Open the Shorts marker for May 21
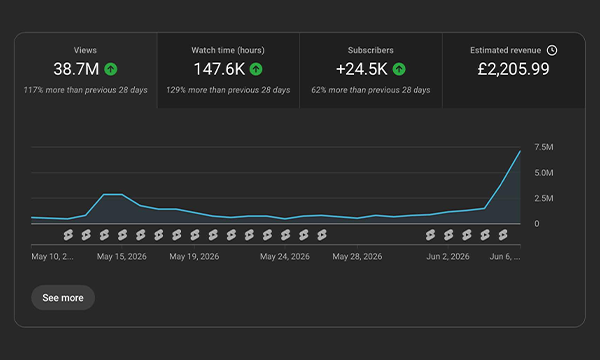600x360 pixels. tap(231, 235)
